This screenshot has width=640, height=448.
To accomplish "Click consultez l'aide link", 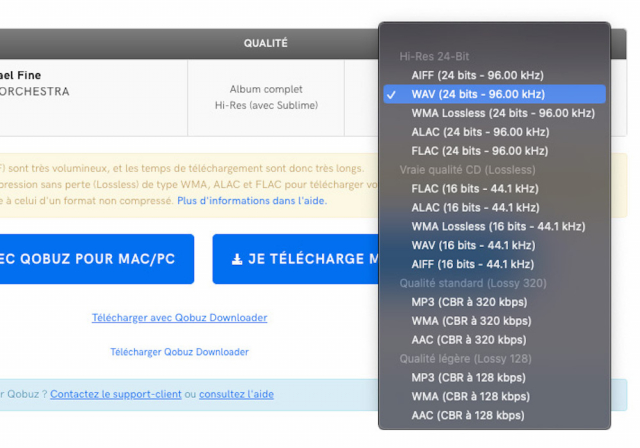I will 236,395.
